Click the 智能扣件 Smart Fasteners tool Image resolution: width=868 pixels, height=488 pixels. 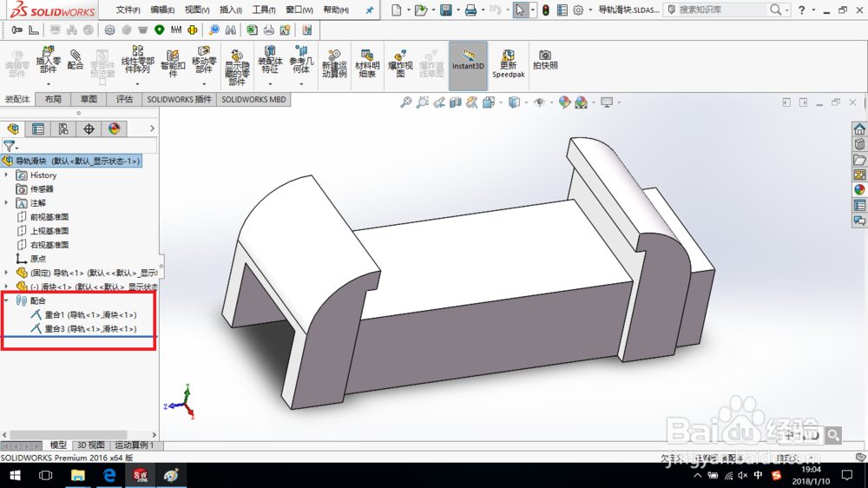click(172, 63)
